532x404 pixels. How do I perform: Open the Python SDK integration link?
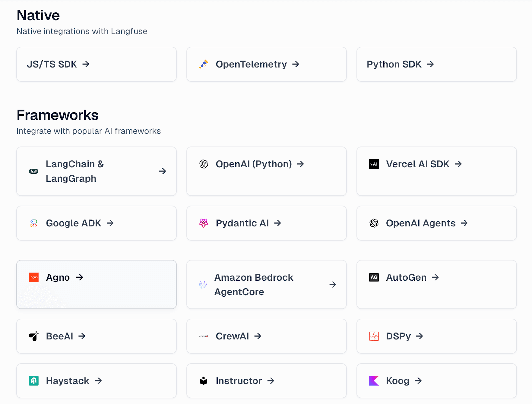(394, 64)
